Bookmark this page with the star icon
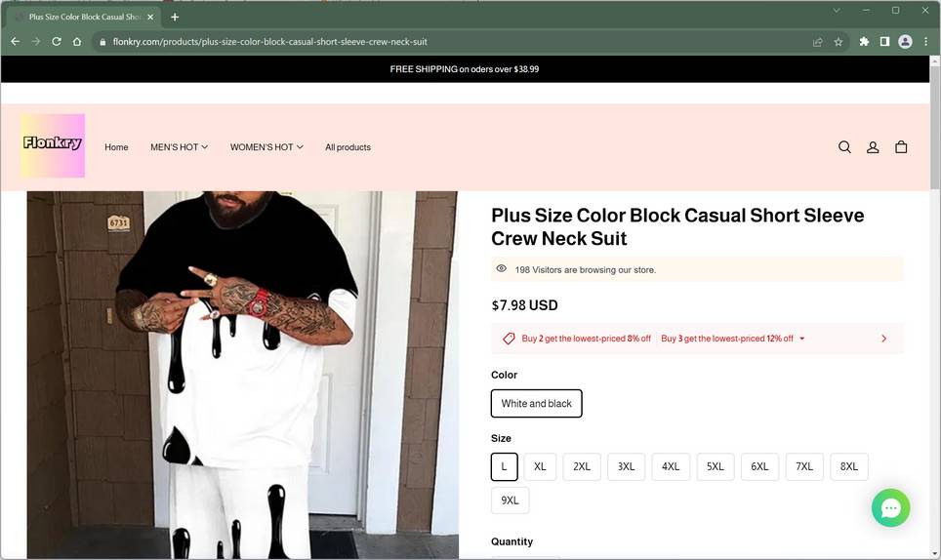 pyautogui.click(x=839, y=42)
